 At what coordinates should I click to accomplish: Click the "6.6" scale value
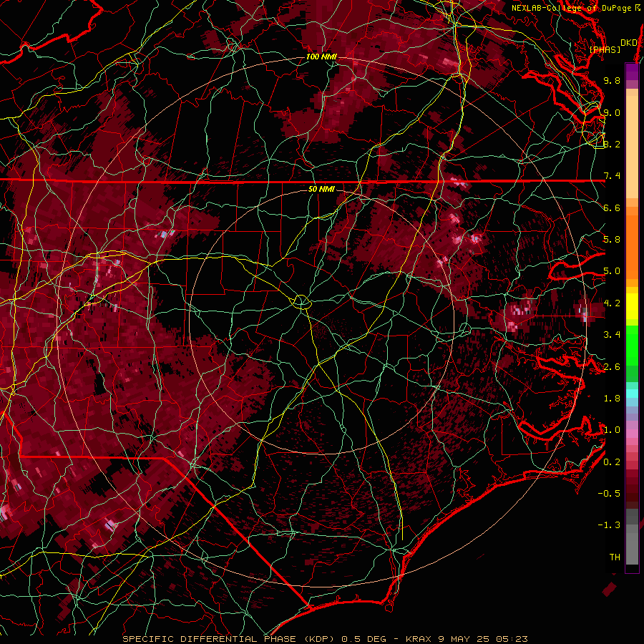612,208
